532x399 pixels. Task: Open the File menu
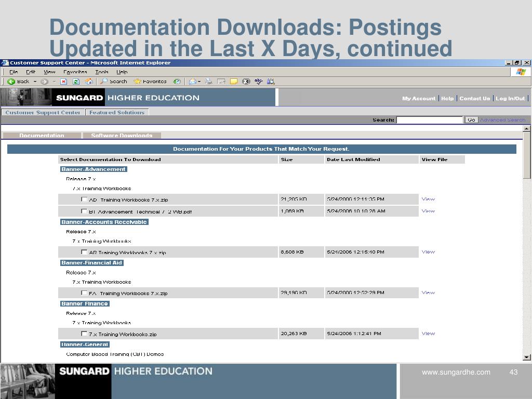pyautogui.click(x=14, y=72)
